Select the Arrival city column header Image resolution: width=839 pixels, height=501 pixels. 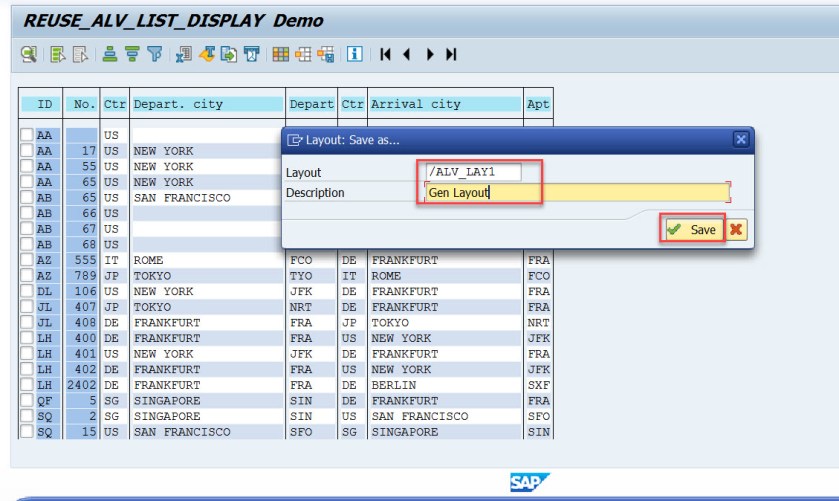pyautogui.click(x=445, y=104)
